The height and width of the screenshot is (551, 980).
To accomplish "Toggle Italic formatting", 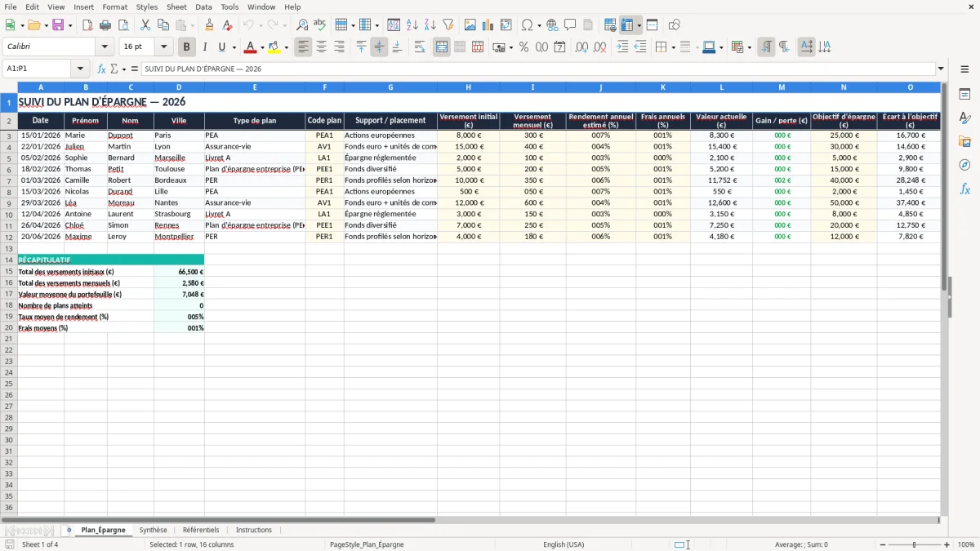I will [x=204, y=47].
